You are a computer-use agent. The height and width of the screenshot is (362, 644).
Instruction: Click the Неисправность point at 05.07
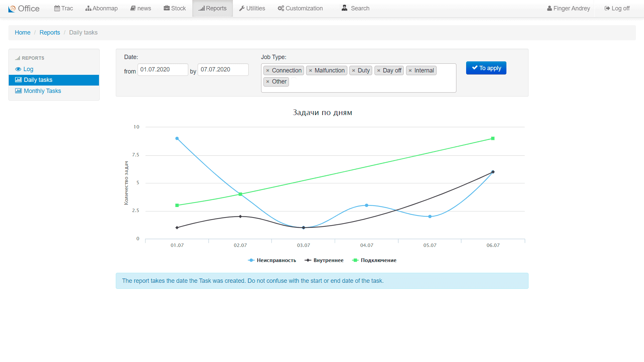[x=430, y=216]
